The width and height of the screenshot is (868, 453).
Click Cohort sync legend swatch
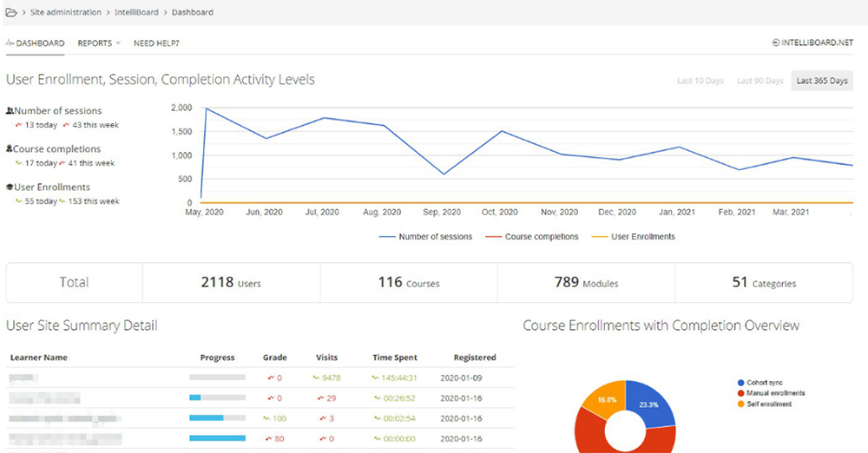(x=740, y=383)
